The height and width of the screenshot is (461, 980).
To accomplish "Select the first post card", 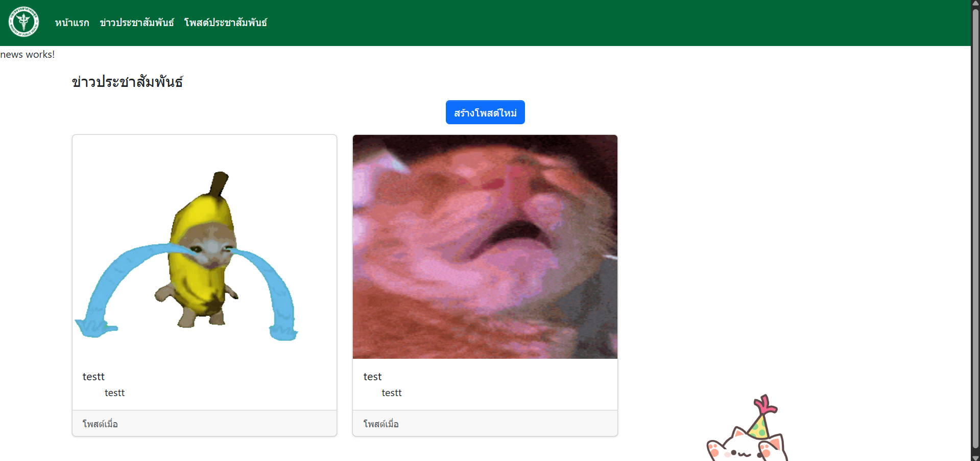I will pos(204,285).
